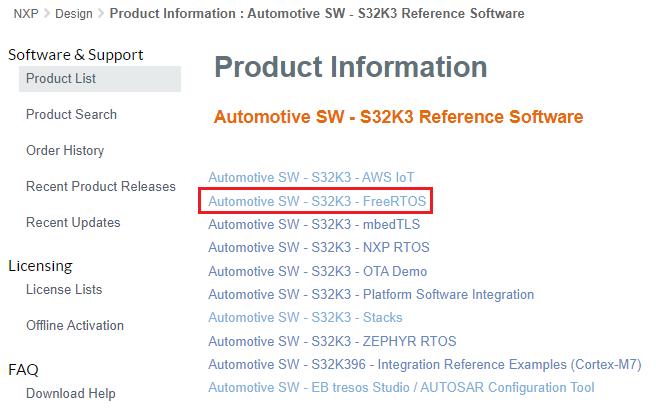Open License Lists page
The image size is (656, 408).
click(x=64, y=290)
